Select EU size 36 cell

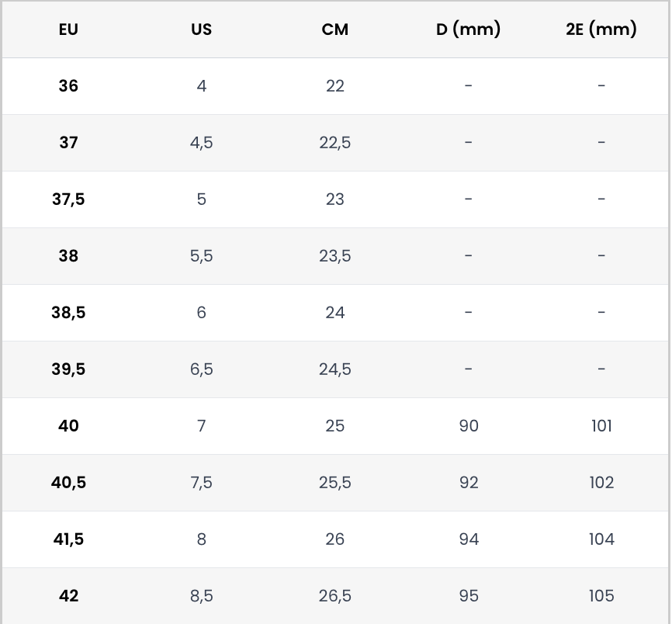click(x=68, y=86)
